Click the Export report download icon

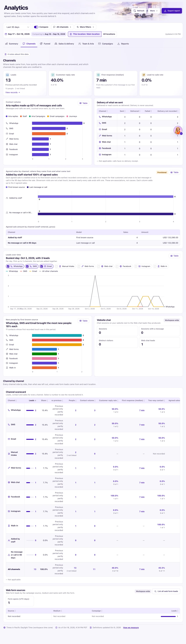[165, 11]
